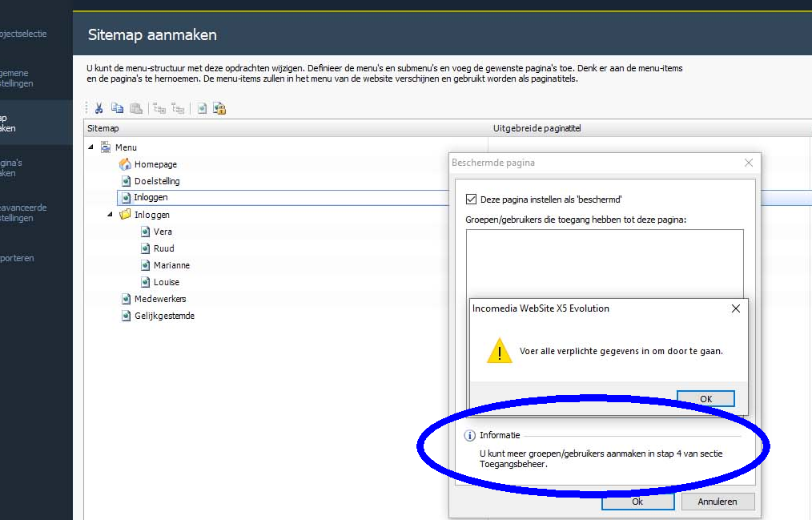Select the Vera page in sitemap
Viewport: 812px width, 520px height.
click(x=163, y=232)
